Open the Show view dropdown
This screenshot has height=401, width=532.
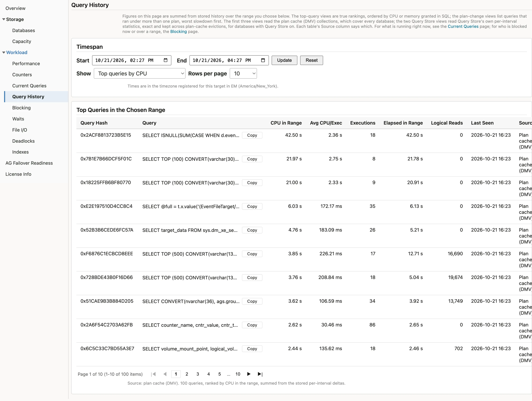[x=139, y=73]
